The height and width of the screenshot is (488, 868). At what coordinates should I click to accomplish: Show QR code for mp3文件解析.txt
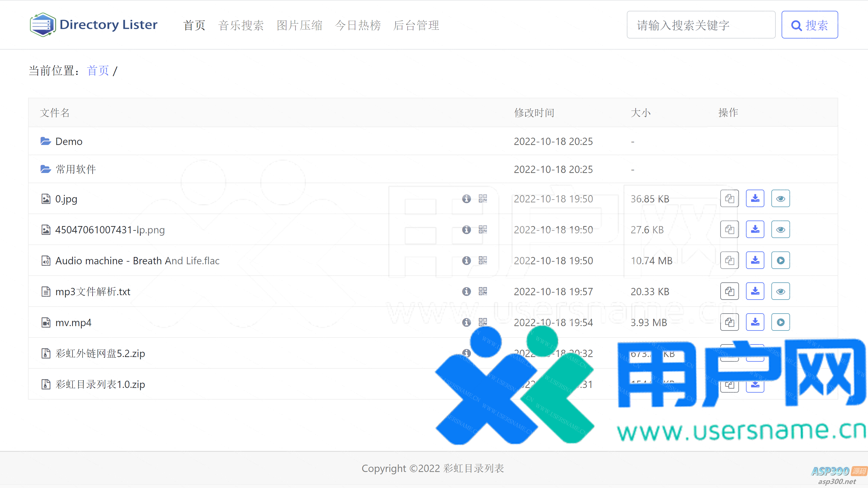(x=483, y=291)
